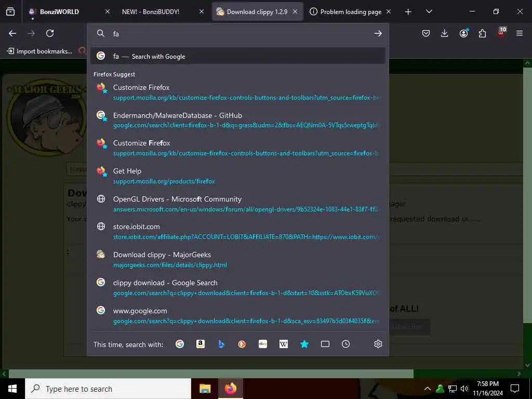Close the BonziWORLD tab
The image size is (532, 399).
107,11
